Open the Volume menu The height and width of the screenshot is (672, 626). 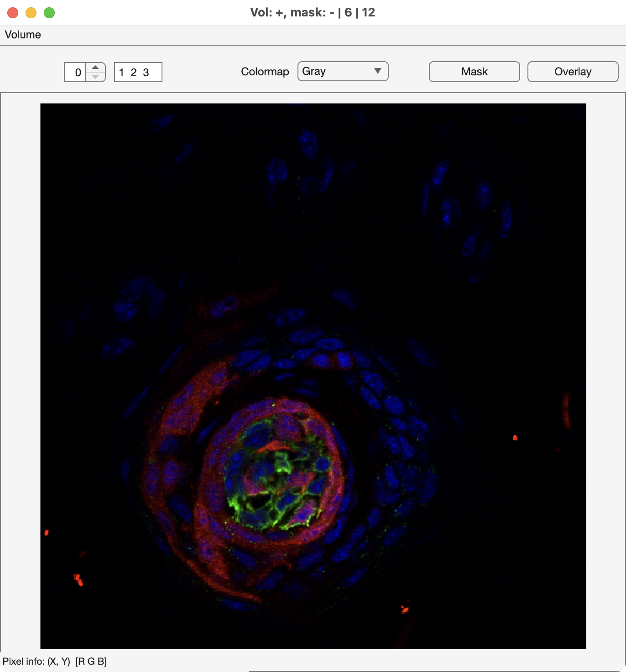click(x=23, y=35)
